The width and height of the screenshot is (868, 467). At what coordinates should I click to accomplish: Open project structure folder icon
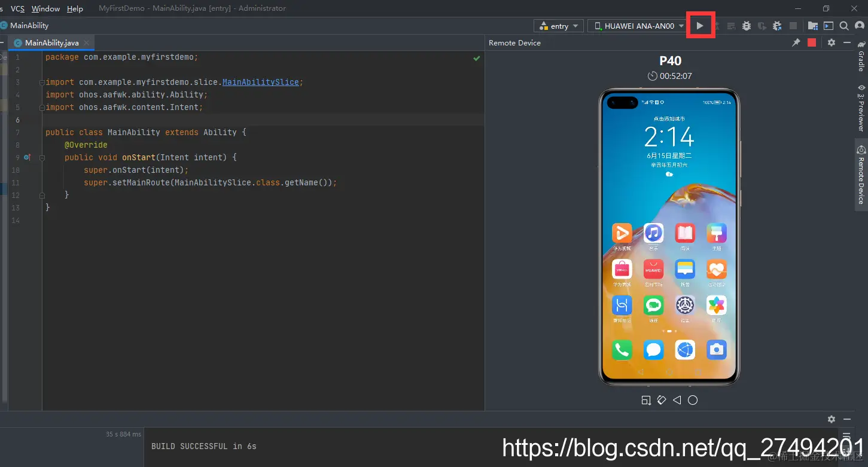[812, 26]
